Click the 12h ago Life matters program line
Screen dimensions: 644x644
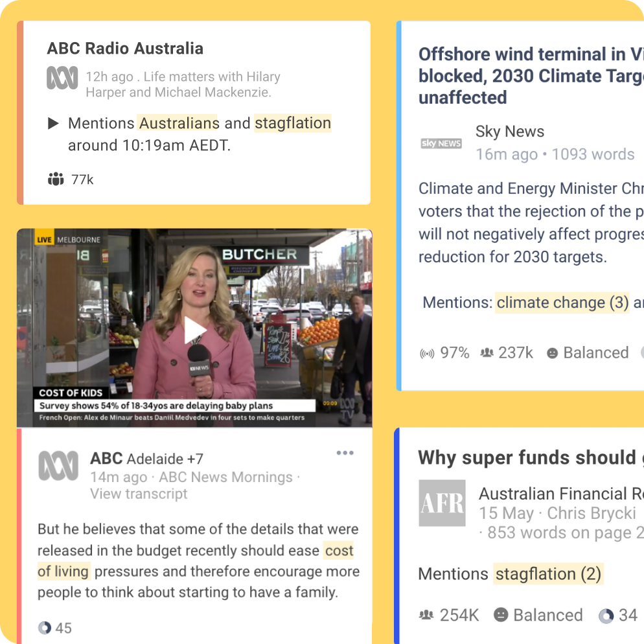(183, 84)
